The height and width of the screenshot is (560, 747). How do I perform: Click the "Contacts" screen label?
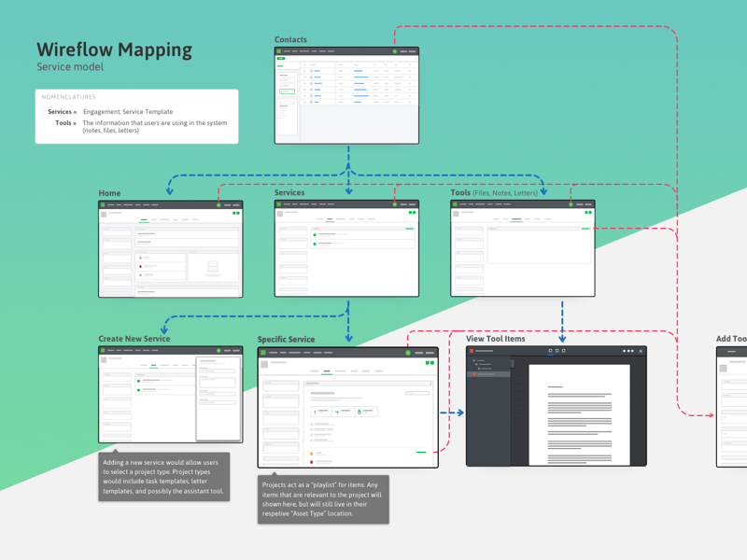pyautogui.click(x=290, y=39)
